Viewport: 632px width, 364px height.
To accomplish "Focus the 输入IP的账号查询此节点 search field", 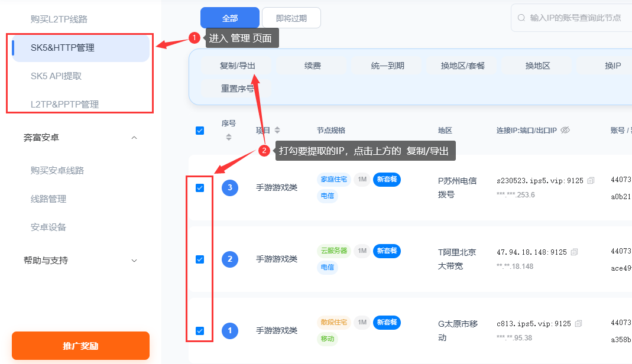I will (572, 18).
